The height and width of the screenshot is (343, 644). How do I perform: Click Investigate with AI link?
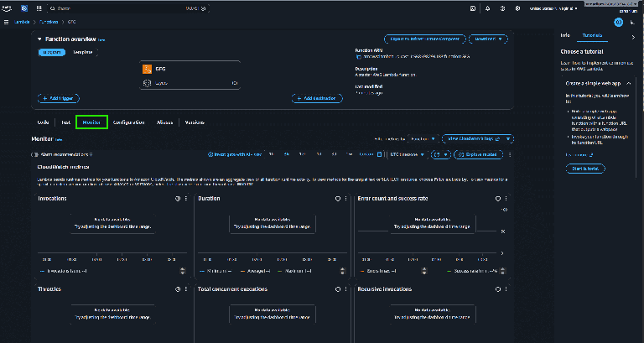pos(235,154)
